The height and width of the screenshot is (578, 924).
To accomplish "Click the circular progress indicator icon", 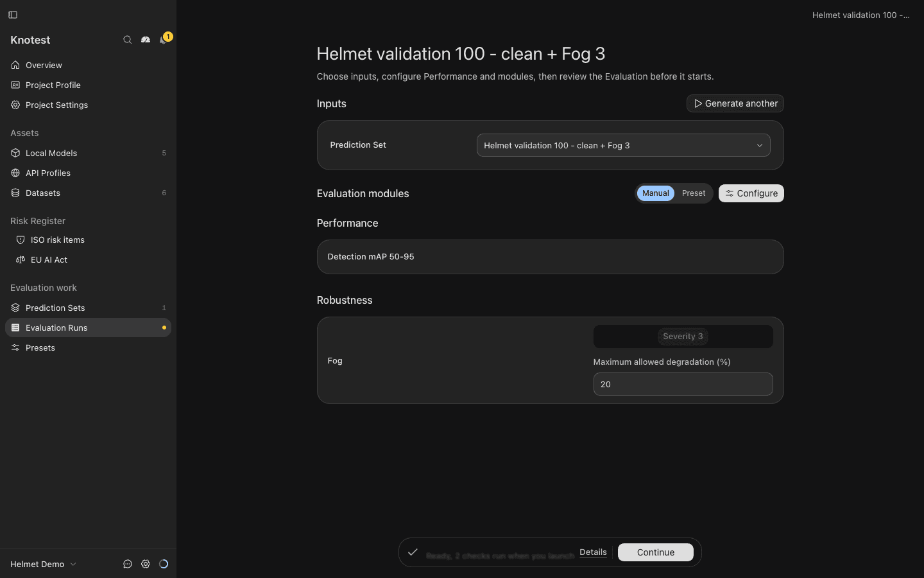I will click(x=164, y=564).
